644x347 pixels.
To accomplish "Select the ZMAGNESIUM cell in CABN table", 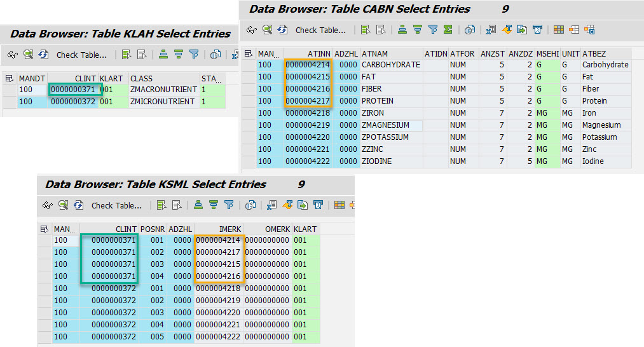I will [392, 125].
